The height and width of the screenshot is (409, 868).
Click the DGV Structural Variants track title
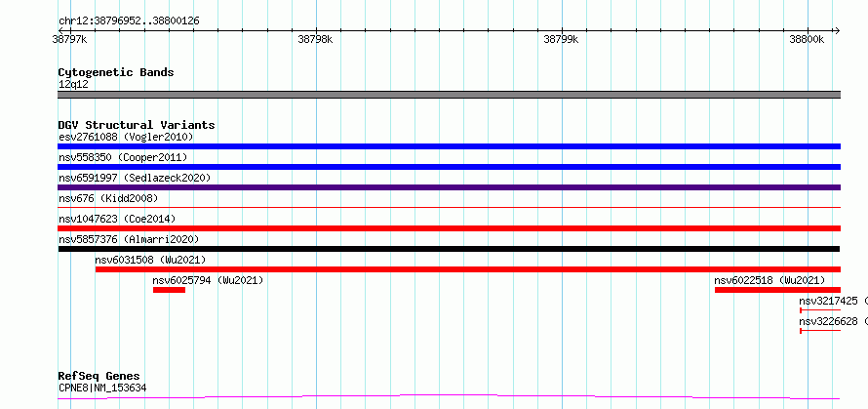[137, 125]
